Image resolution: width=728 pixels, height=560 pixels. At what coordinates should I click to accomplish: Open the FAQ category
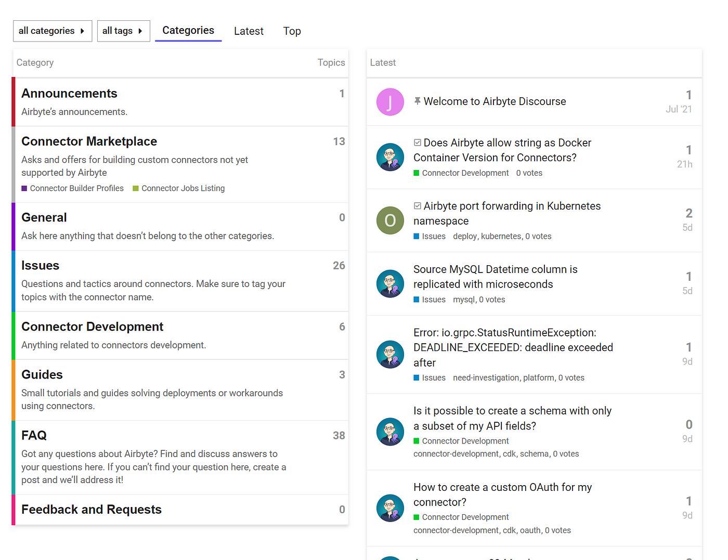tap(34, 435)
